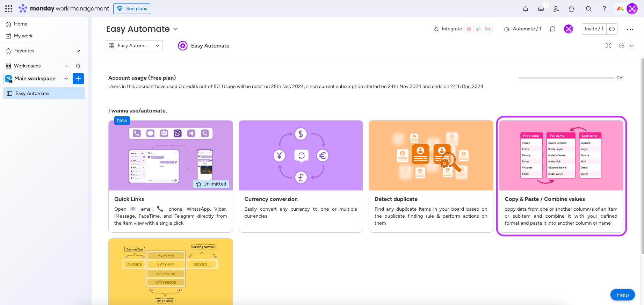Image resolution: width=644 pixels, height=305 pixels.
Task: Open the inbox tray icon
Action: (x=541, y=9)
